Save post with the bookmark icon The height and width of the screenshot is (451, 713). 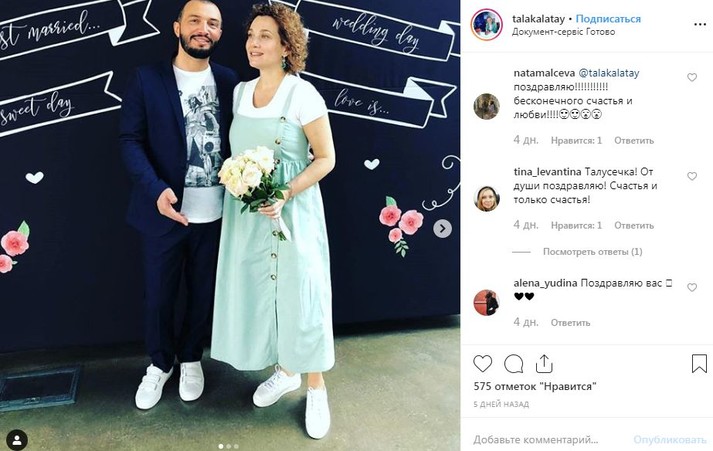coord(699,364)
